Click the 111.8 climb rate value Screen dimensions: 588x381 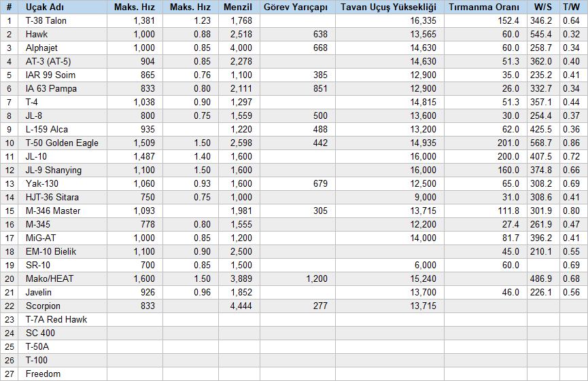[508, 211]
